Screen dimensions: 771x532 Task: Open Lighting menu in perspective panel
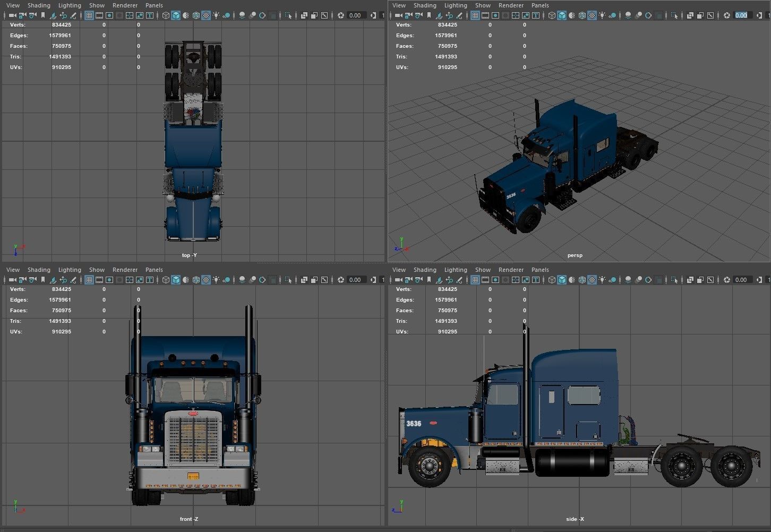pos(456,5)
